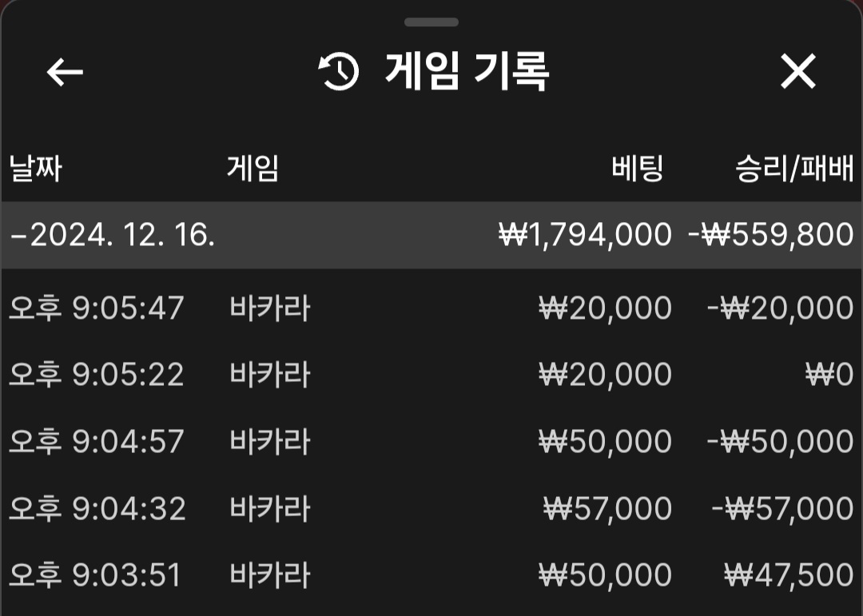Image resolution: width=863 pixels, height=616 pixels.
Task: Select the 승리/패배 column header
Action: point(794,168)
